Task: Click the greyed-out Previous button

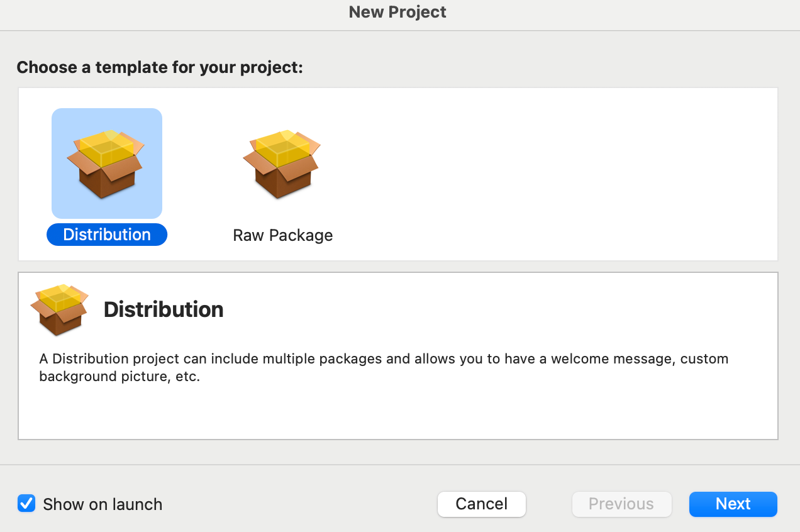Action: (621, 504)
